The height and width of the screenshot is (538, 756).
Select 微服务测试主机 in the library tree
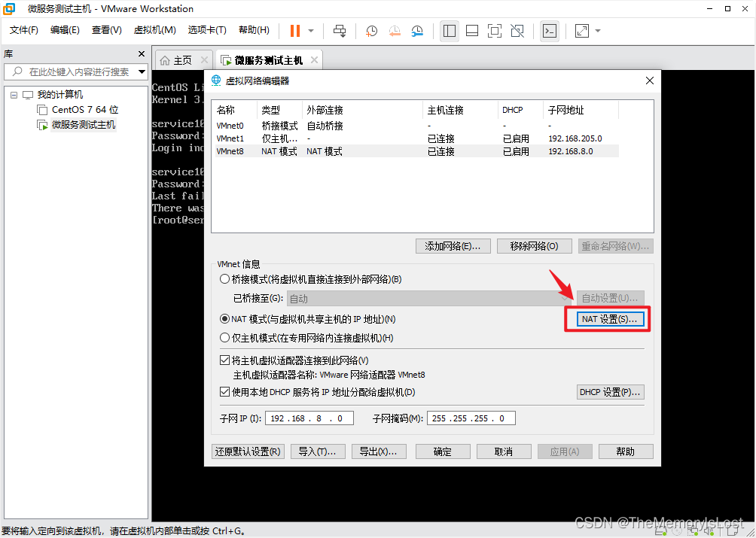(84, 125)
